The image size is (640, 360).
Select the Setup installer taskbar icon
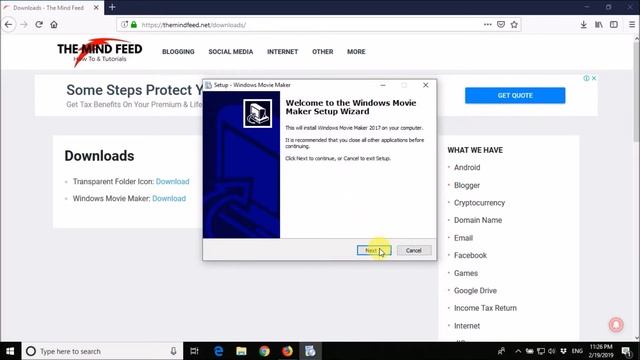310,351
